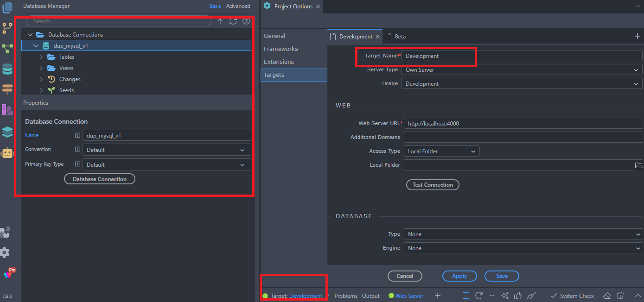Image resolution: width=644 pixels, height=302 pixels.
Task: Click the info icon next to Convention
Action: tap(77, 150)
